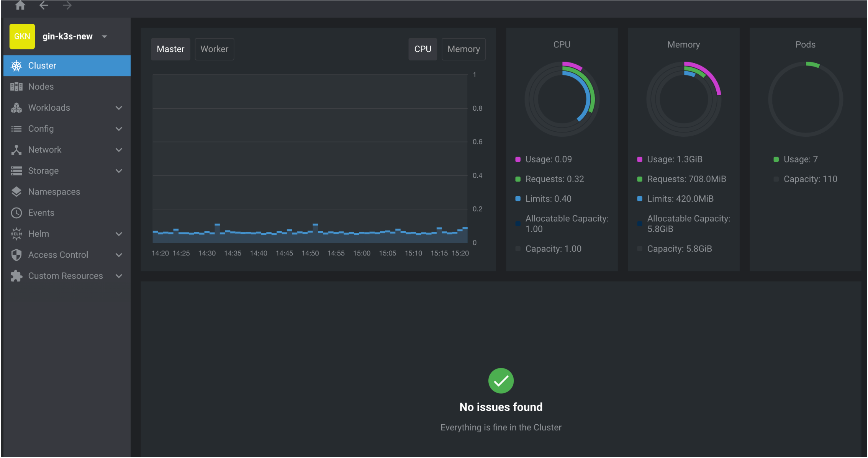The height and width of the screenshot is (458, 868).
Task: Open the Config sidebar entry
Action: click(x=41, y=129)
